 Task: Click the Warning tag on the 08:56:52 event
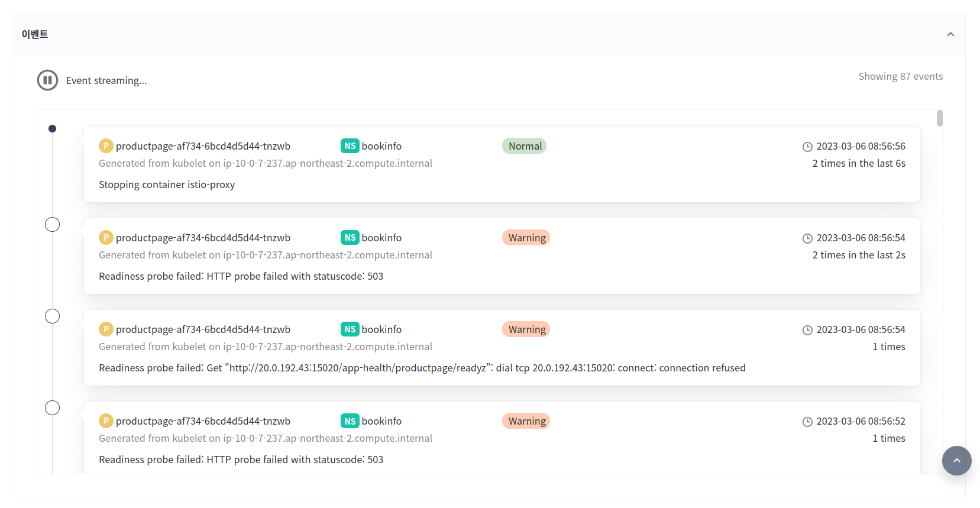click(x=526, y=420)
